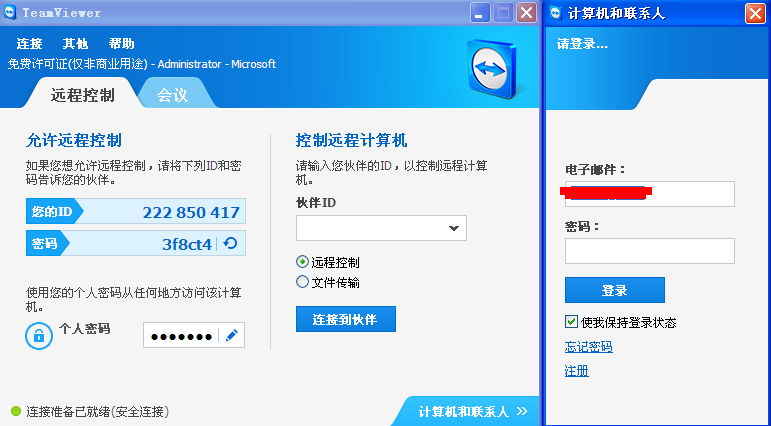Open the 帮助 menu
This screenshot has width=771, height=426.
(x=121, y=43)
